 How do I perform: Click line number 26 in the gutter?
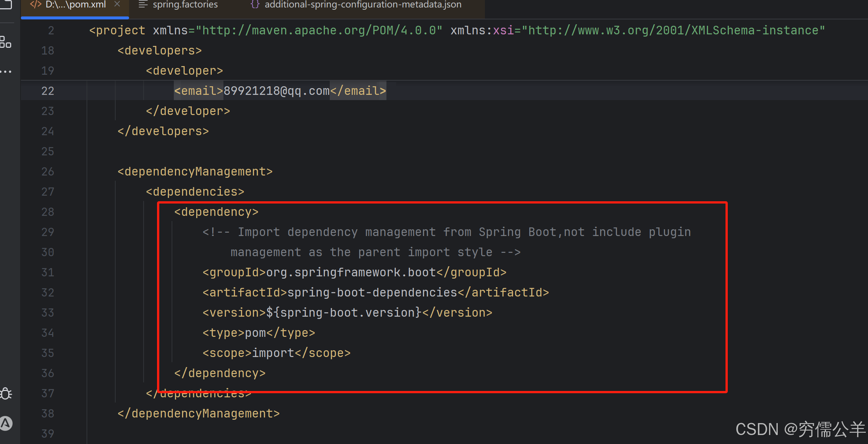point(48,171)
